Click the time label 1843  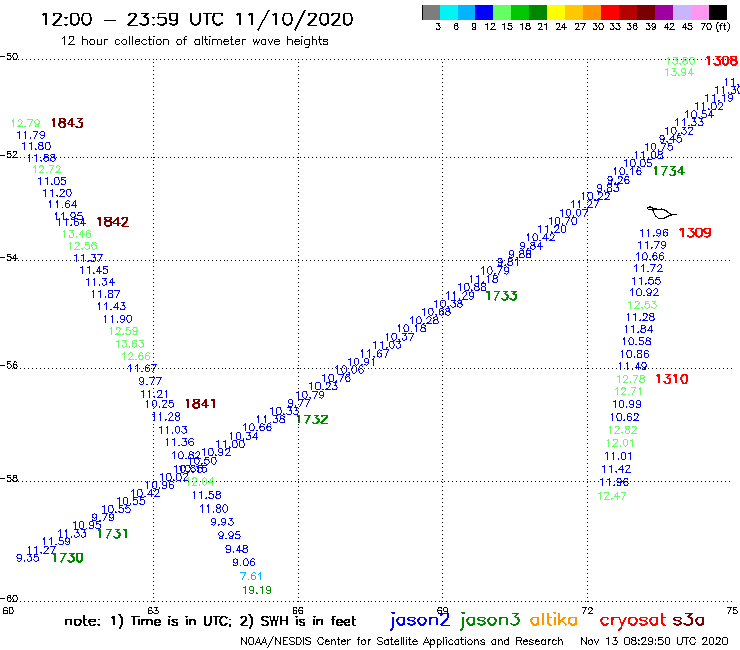click(x=67, y=123)
